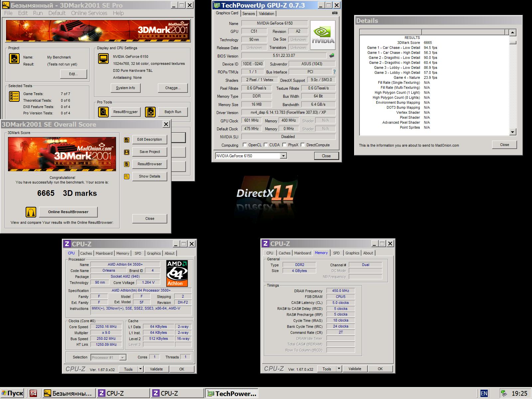Click Validate in the CPU tab window
Screen dimensions: 532x399
coord(156,369)
